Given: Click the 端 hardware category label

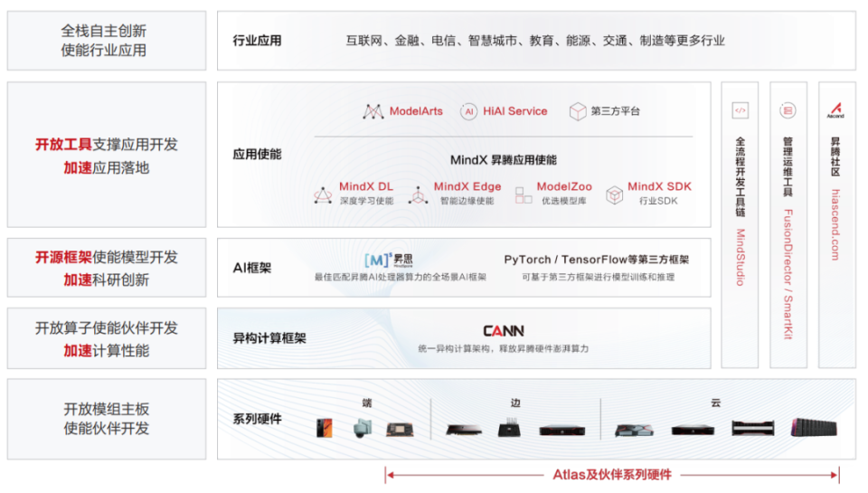Looking at the screenshot, I should tap(367, 403).
